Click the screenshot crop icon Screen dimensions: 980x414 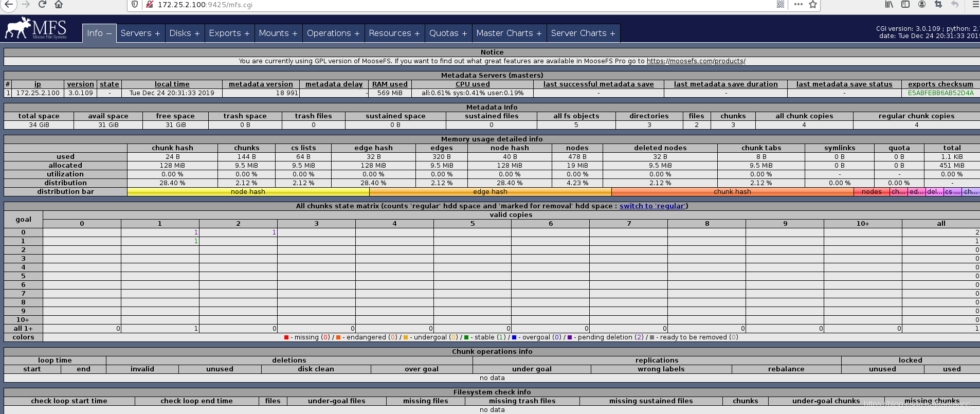[x=938, y=4]
